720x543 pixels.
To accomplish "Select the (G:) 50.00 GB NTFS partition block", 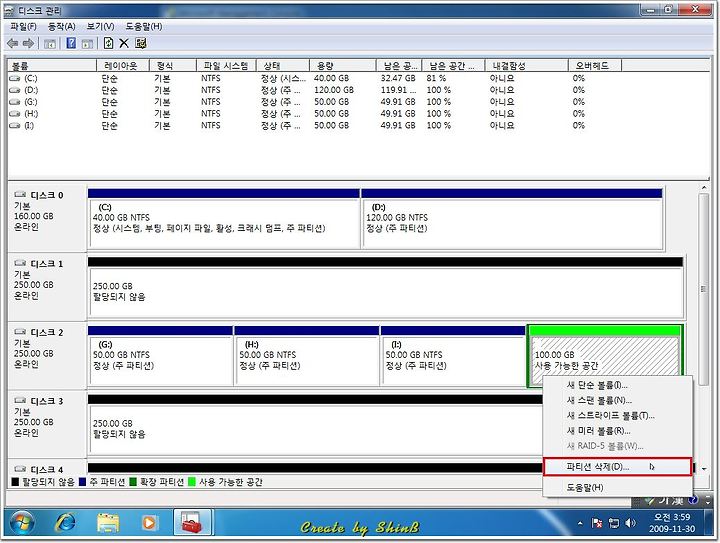I will click(160, 356).
